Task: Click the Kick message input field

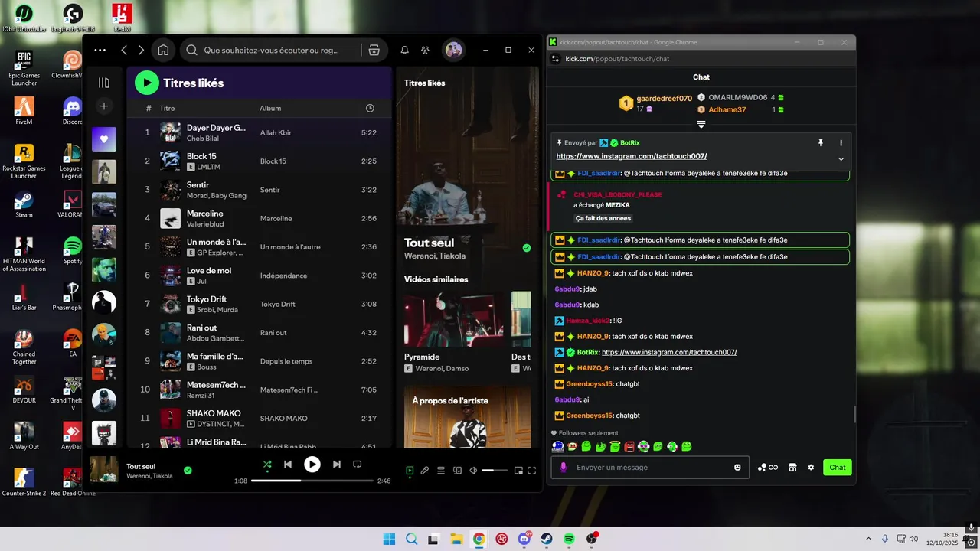Action: 650,468
